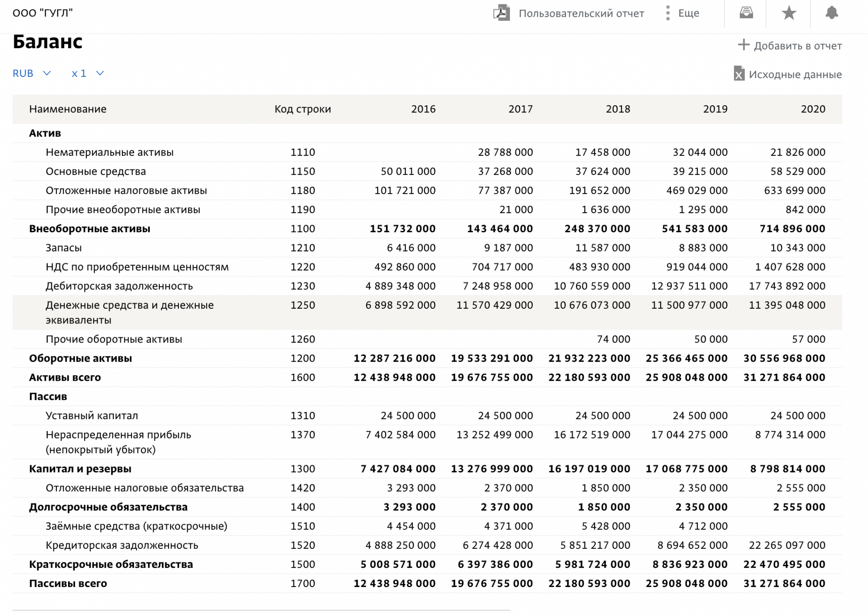Click the 'Код строки' column header

(x=302, y=109)
